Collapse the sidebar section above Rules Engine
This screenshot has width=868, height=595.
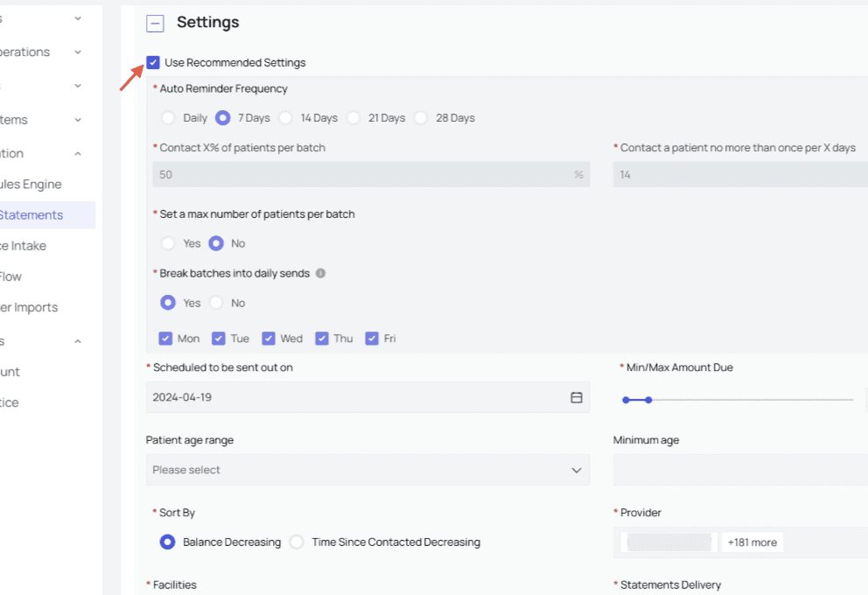(x=78, y=154)
